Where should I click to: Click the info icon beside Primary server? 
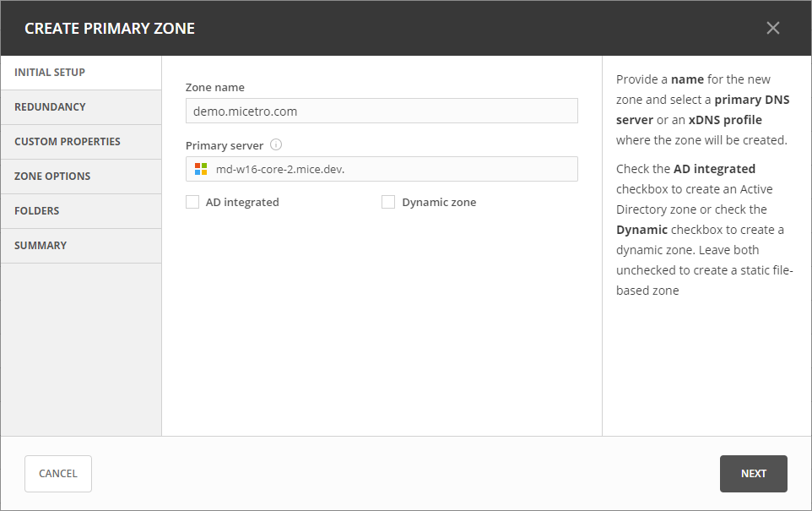point(276,144)
